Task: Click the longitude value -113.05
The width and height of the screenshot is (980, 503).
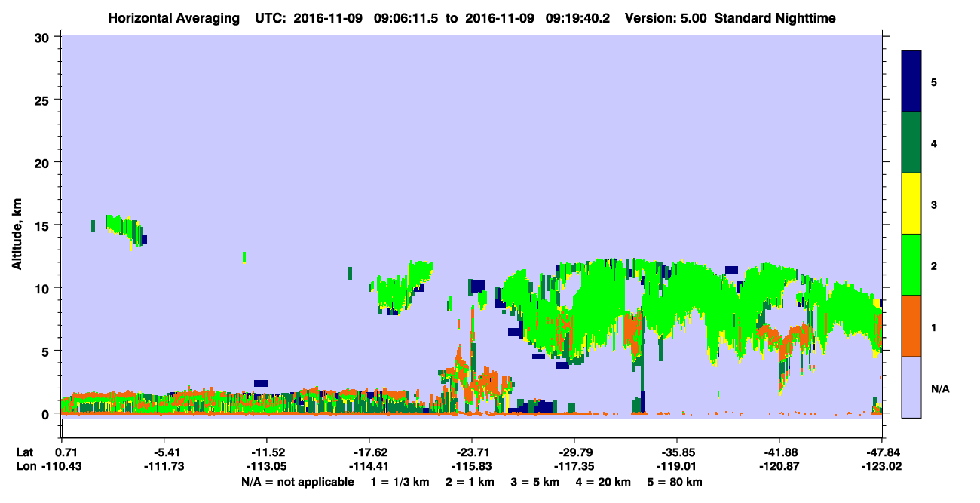Action: point(267,466)
